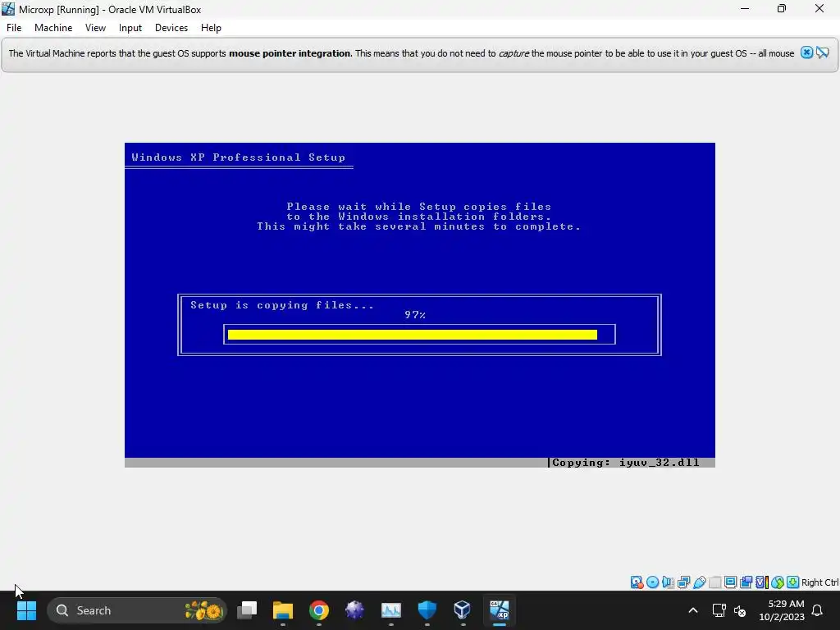Dismiss the mouse integration notification
Image resolution: width=840 pixels, height=630 pixels.
coord(806,52)
